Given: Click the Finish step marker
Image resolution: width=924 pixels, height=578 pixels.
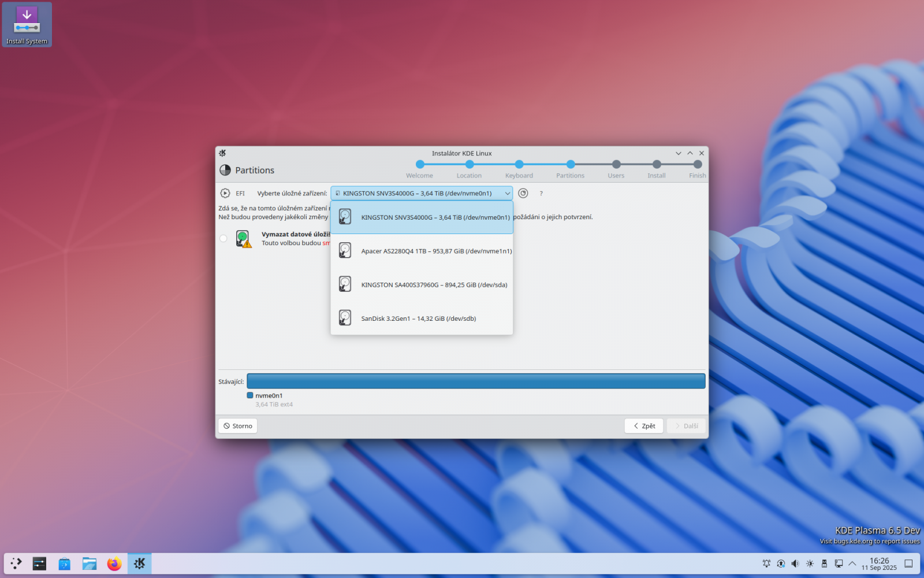Looking at the screenshot, I should pyautogui.click(x=698, y=164).
